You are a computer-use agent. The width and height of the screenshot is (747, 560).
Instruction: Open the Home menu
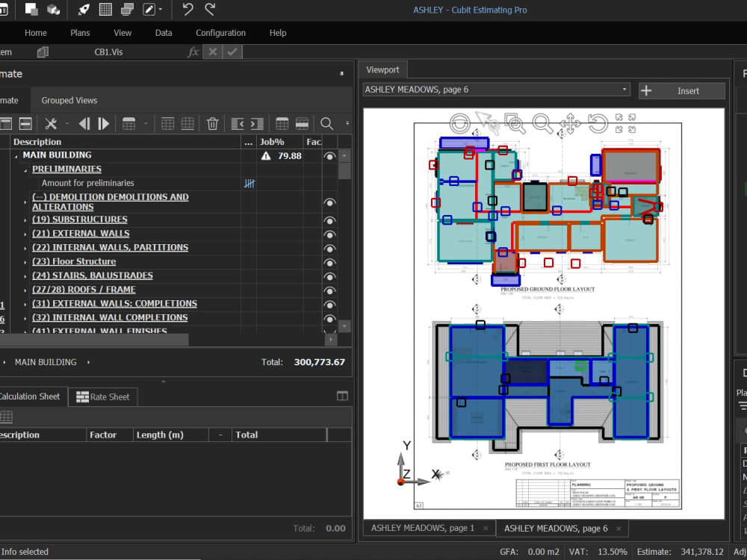[x=36, y=33]
